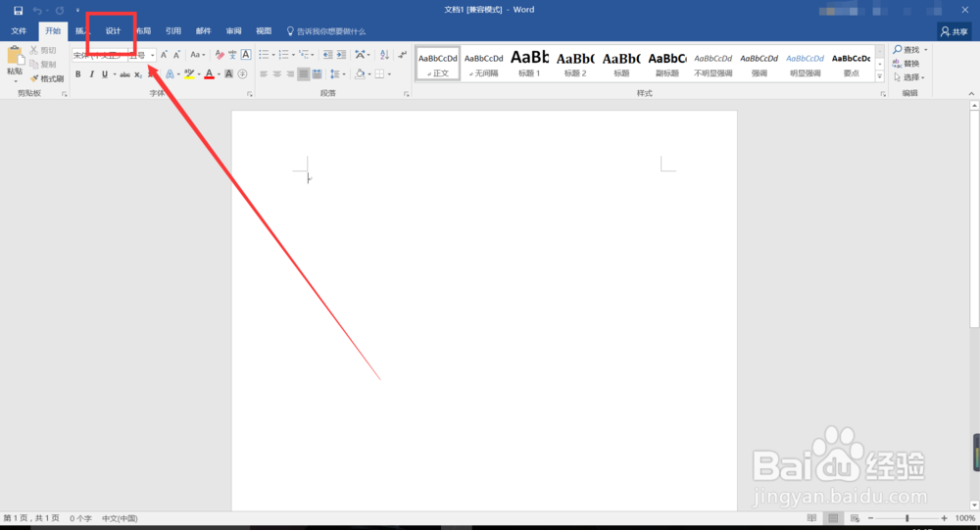Click the Sort (A-Z) icon
Image resolution: width=980 pixels, height=530 pixels.
[384, 55]
